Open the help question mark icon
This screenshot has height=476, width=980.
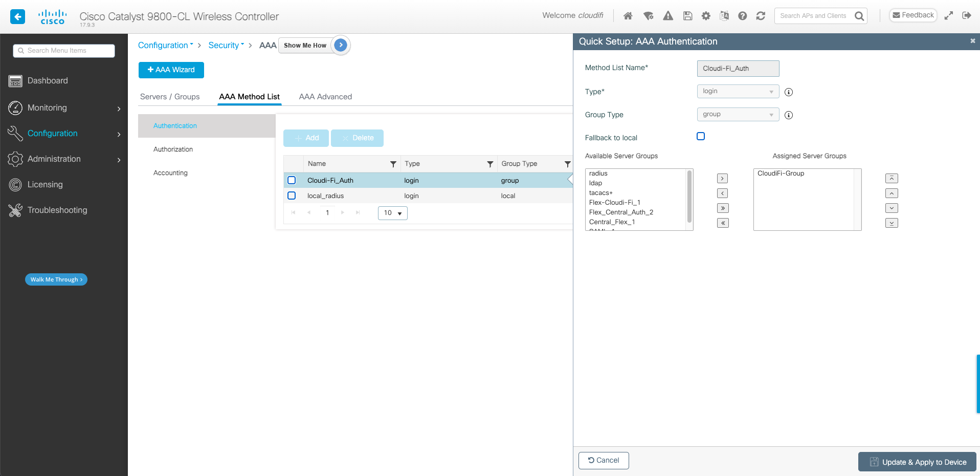click(742, 16)
